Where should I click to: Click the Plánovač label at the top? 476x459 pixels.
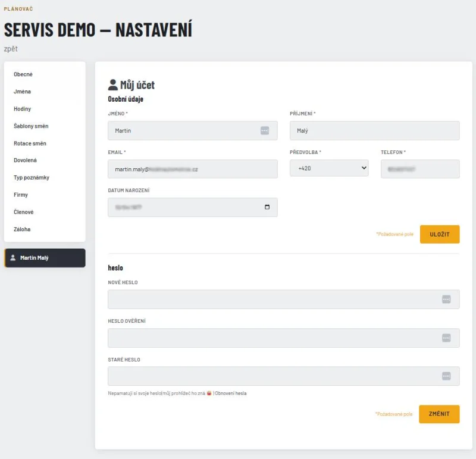coord(18,9)
